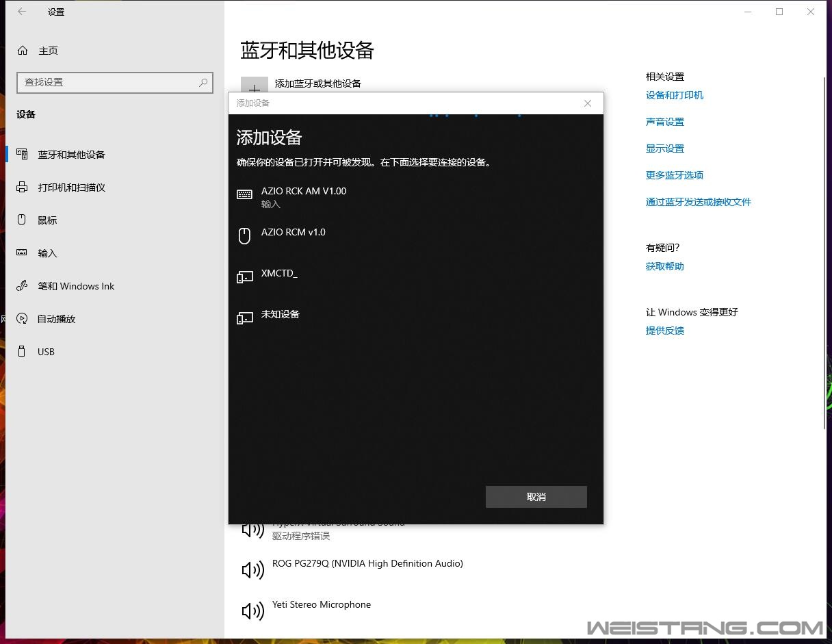Click the 查找设置 search field
The width and height of the screenshot is (832, 644).
coord(115,82)
